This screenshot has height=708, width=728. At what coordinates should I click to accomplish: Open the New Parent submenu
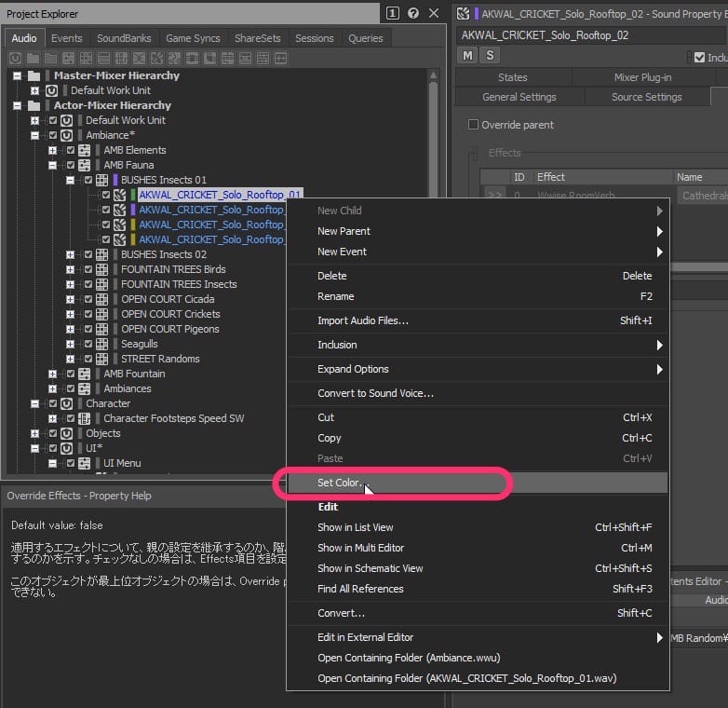(x=478, y=231)
